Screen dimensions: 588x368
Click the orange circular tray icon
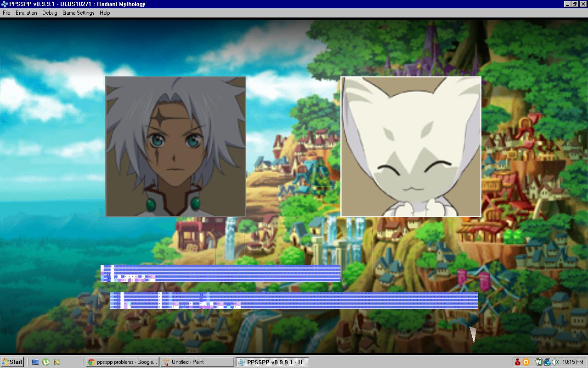[526, 362]
